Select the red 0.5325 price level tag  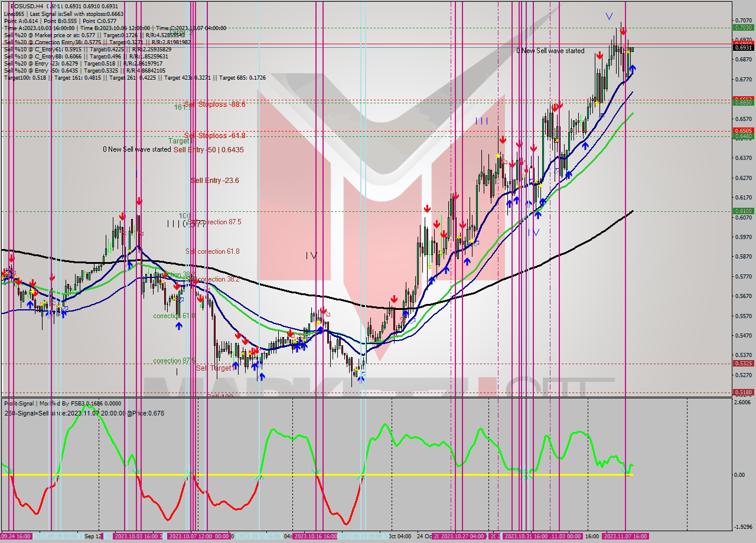click(742, 364)
